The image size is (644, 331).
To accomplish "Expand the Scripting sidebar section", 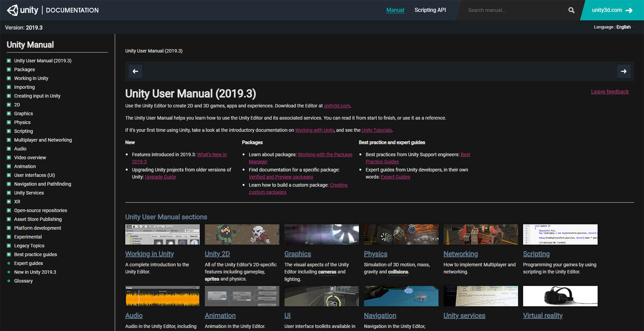I will [10, 131].
